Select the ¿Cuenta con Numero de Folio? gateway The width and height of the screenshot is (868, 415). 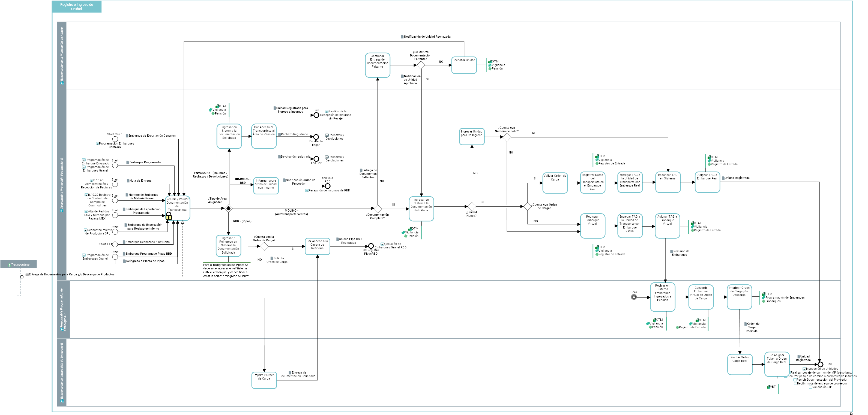tap(507, 137)
